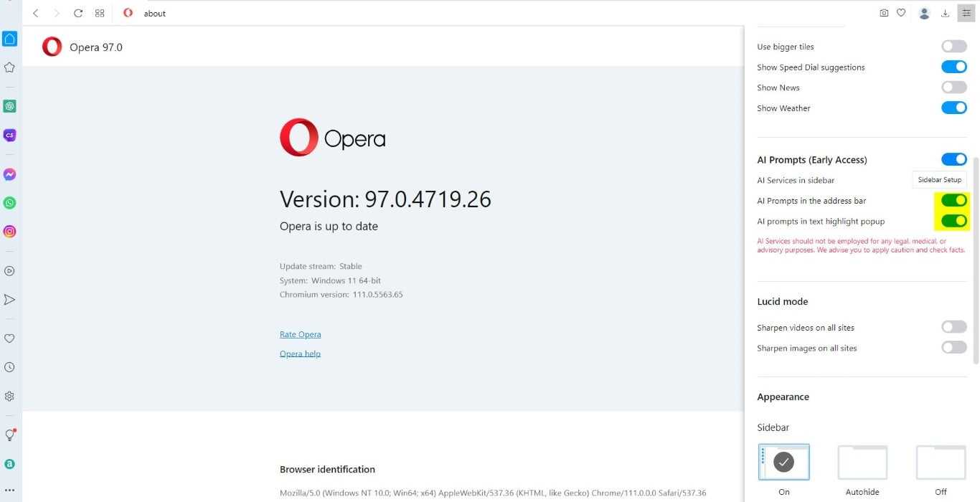Click the 'Update stream: Stable' line

pyautogui.click(x=321, y=266)
